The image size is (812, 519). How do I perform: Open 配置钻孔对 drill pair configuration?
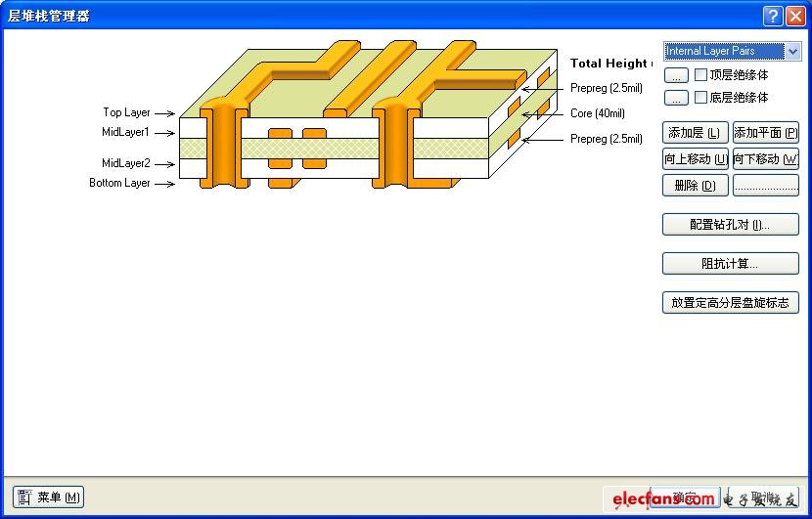pos(730,225)
